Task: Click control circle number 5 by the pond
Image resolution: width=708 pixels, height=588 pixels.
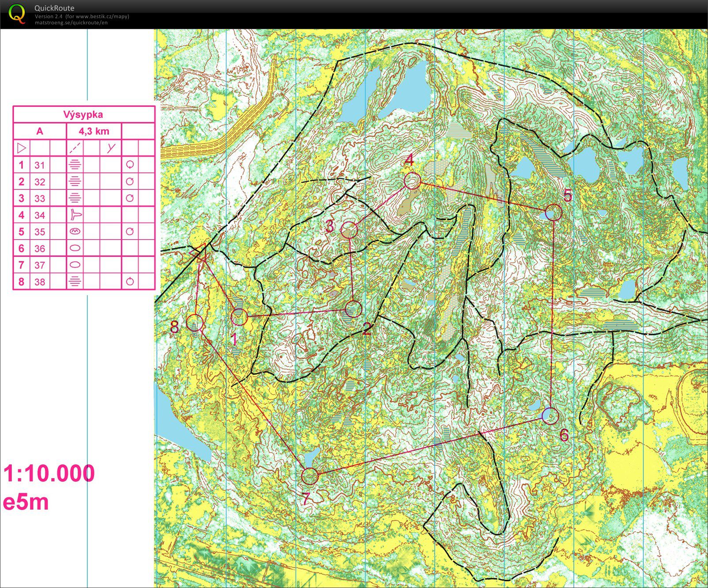Action: pyautogui.click(x=554, y=212)
